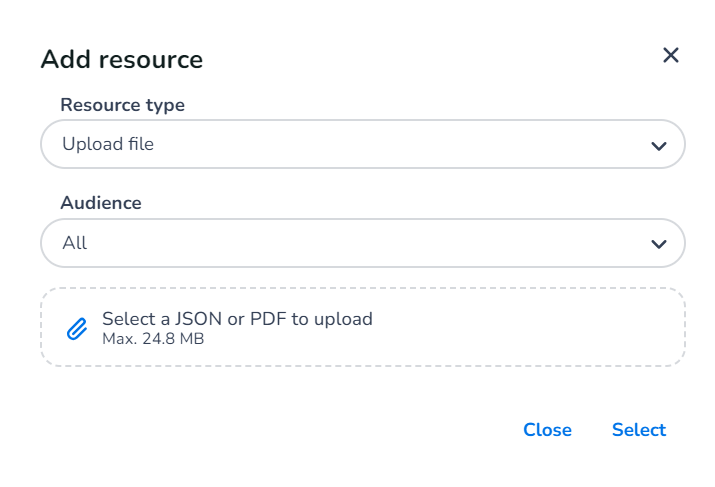Click the 'Max. 24.8 MB' size hint
This screenshot has height=487, width=715.
click(x=153, y=339)
